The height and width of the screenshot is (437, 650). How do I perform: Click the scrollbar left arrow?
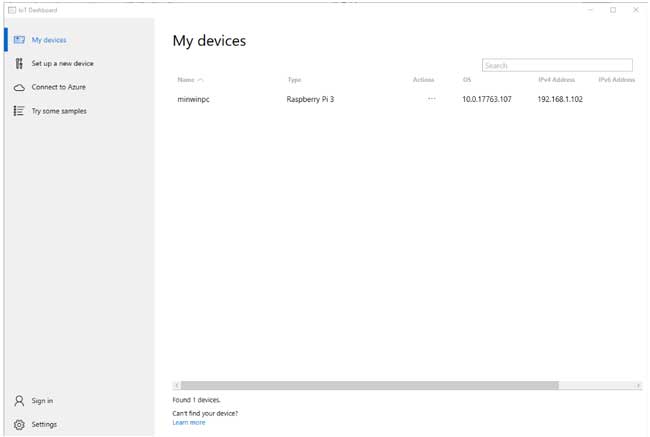(x=177, y=385)
